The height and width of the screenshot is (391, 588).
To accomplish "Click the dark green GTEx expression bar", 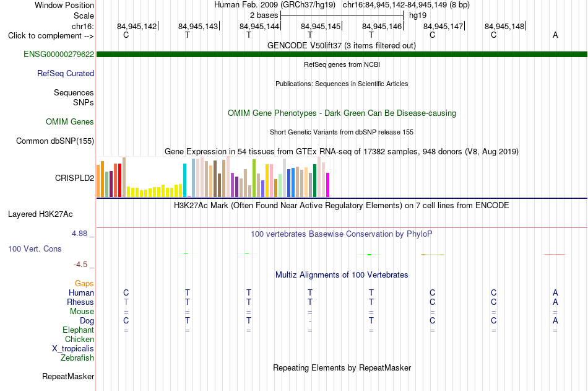I will click(314, 181).
